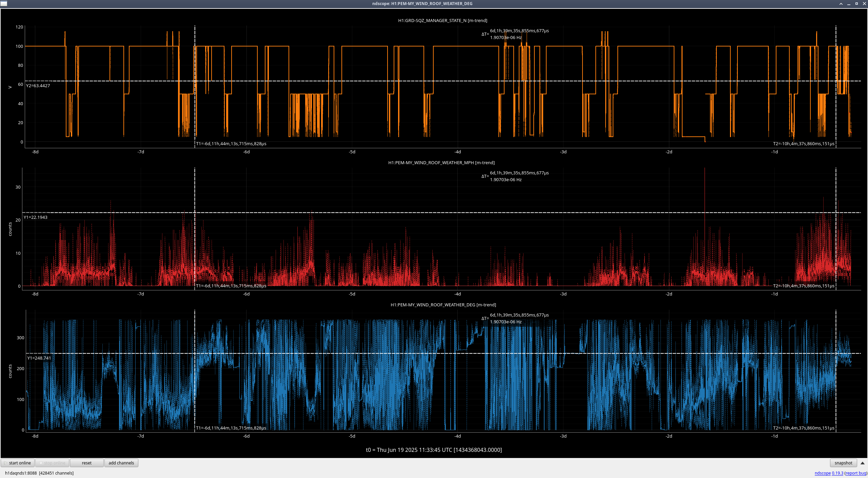Open the 0.19.3 version link

837,473
